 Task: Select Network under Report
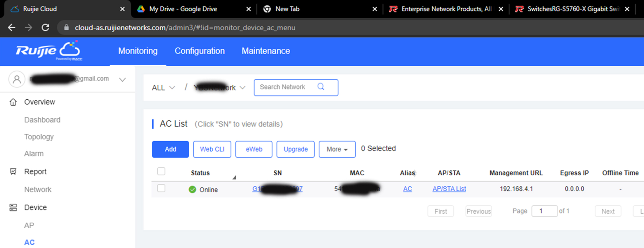[x=38, y=189]
